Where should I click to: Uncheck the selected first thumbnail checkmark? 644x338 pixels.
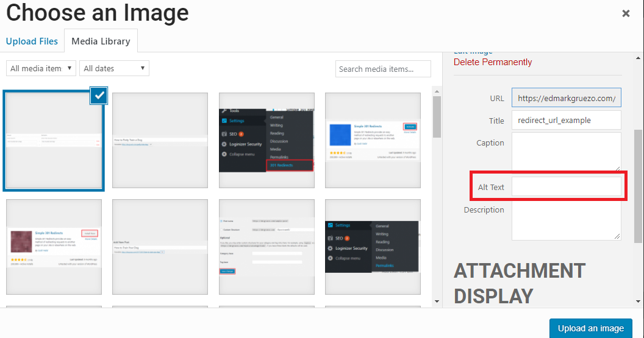pyautogui.click(x=99, y=96)
